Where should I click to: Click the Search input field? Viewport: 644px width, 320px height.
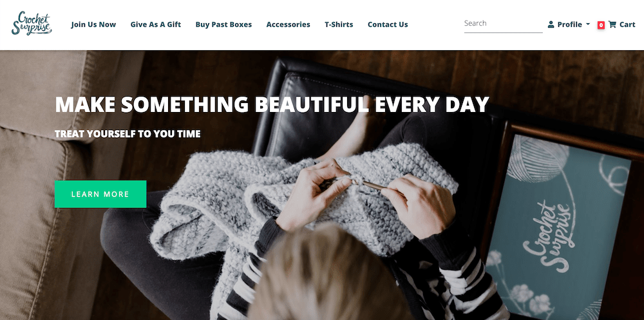503,24
